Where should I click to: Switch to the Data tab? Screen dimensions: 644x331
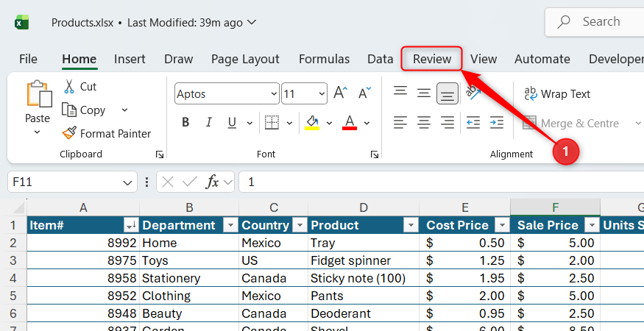pos(381,59)
